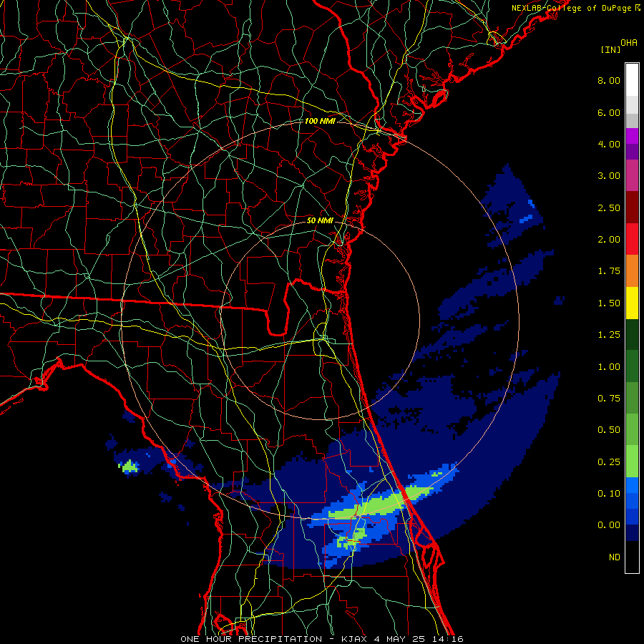
Task: Click the 1.25 legend value
Action: pyautogui.click(x=609, y=335)
